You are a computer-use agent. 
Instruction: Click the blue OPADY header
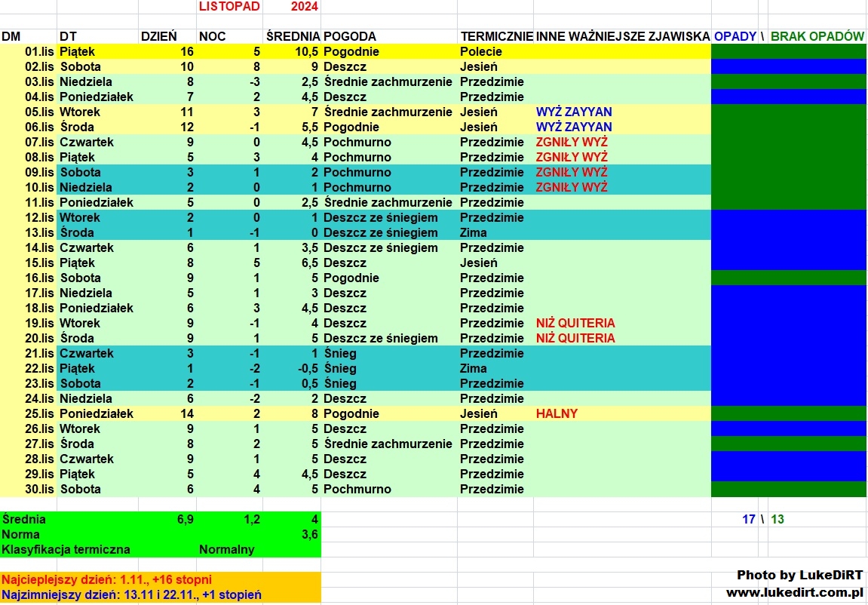[x=735, y=36]
